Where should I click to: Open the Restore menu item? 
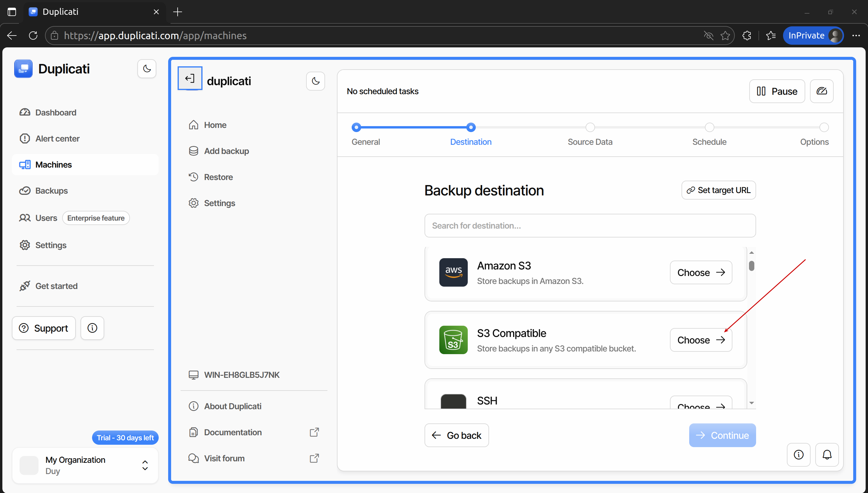point(218,177)
